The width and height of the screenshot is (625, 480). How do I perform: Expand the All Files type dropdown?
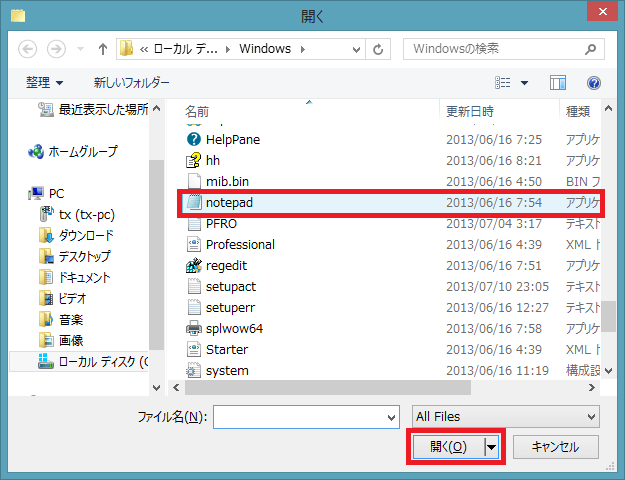tap(506, 416)
